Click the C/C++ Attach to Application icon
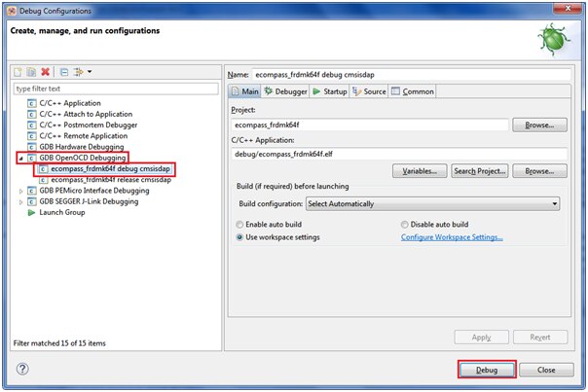The height and width of the screenshot is (392, 588). (x=32, y=114)
